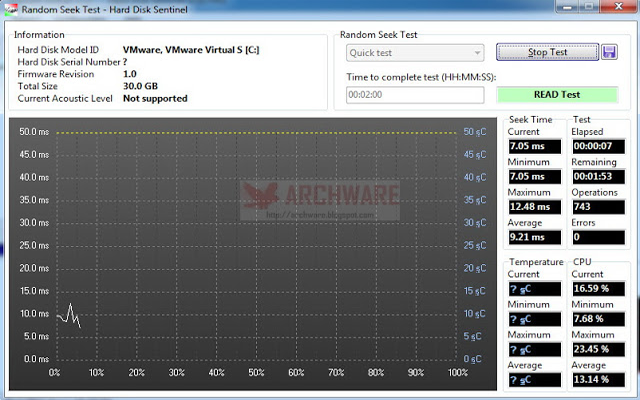Click the time to complete test field

coord(415,95)
